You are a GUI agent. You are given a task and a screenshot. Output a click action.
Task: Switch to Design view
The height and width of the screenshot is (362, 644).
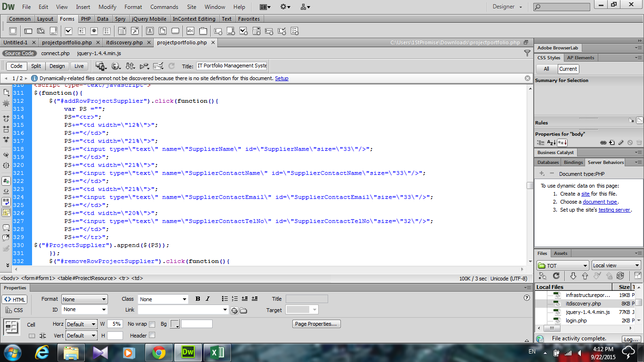point(57,66)
